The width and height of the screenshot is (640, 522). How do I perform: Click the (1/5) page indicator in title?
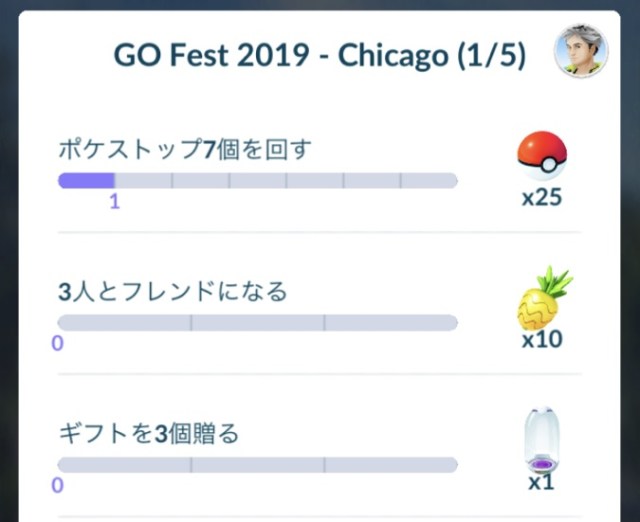(x=489, y=56)
